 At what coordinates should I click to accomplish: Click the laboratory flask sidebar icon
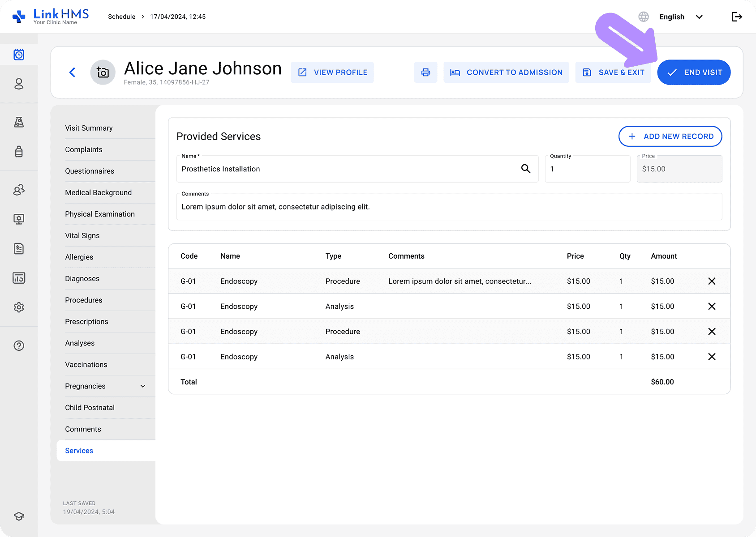(x=19, y=122)
